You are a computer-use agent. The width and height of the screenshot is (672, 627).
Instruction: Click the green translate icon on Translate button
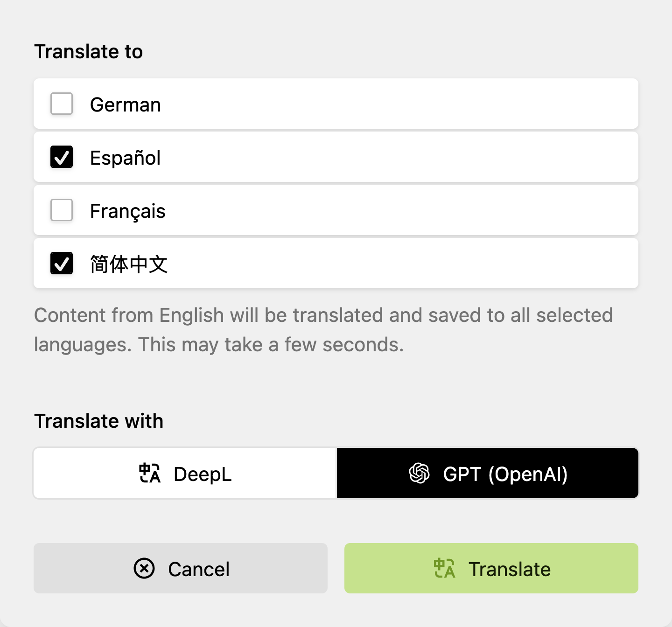click(444, 569)
